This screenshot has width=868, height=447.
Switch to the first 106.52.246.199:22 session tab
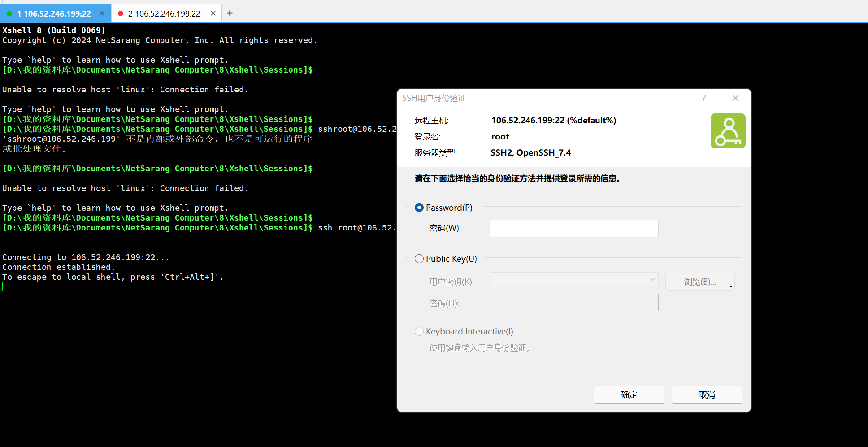pos(54,13)
